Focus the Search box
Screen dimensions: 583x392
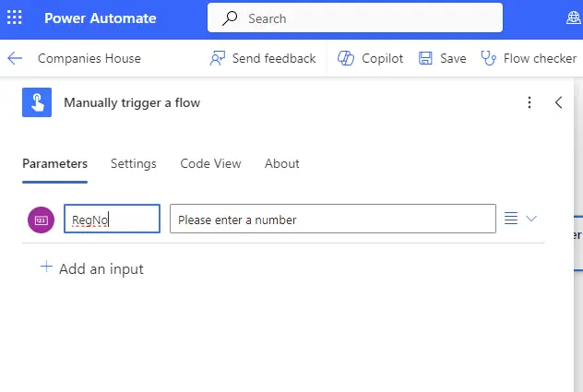click(355, 18)
